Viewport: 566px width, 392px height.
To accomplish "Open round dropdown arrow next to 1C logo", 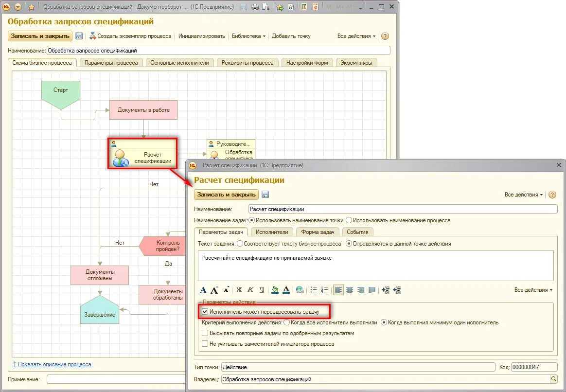I will (18, 7).
